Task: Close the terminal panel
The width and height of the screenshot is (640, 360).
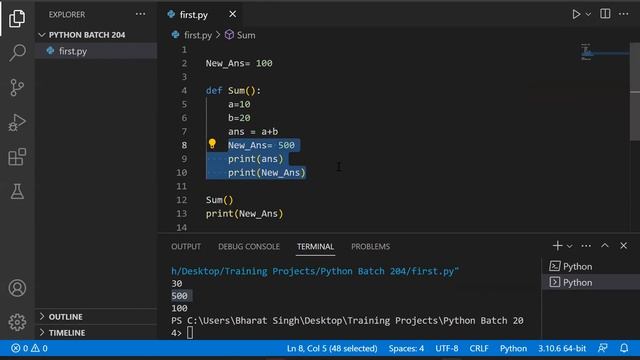Action: coord(623,246)
